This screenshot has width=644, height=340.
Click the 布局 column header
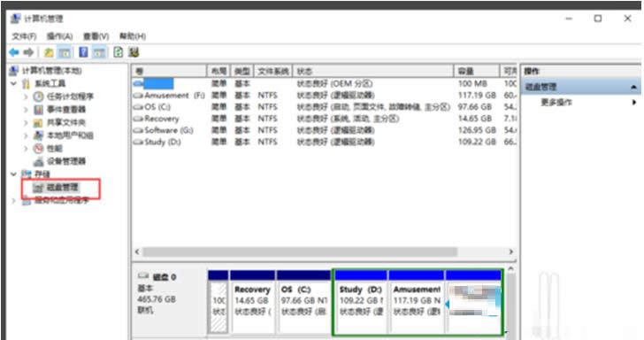[x=218, y=71]
